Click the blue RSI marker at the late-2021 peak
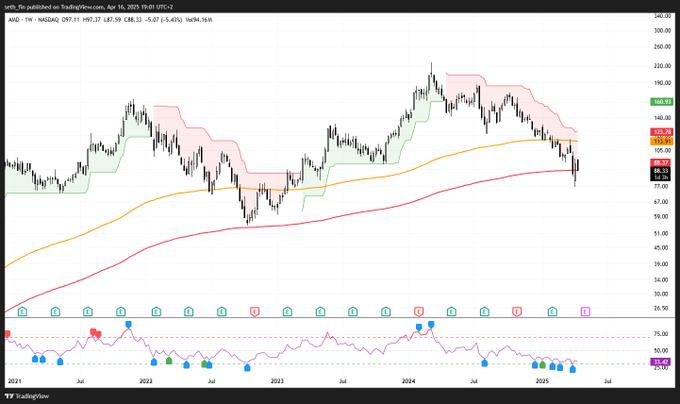The image size is (680, 404). (128, 324)
